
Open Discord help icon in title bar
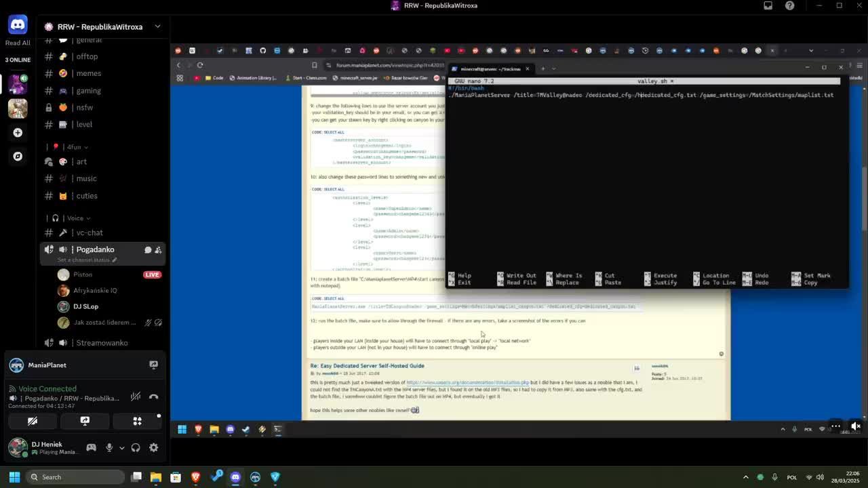(x=790, y=5)
